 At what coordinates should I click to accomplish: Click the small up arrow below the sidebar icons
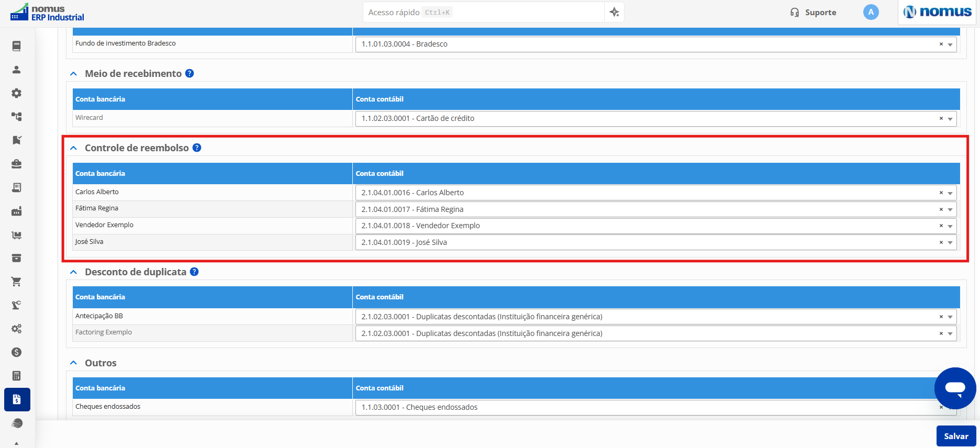[x=17, y=443]
